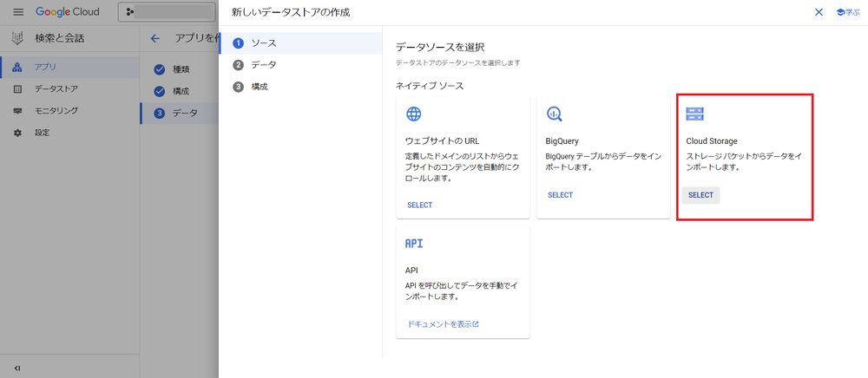Select step 3 データ in app wizard
The width and height of the screenshot is (868, 378).
(180, 114)
